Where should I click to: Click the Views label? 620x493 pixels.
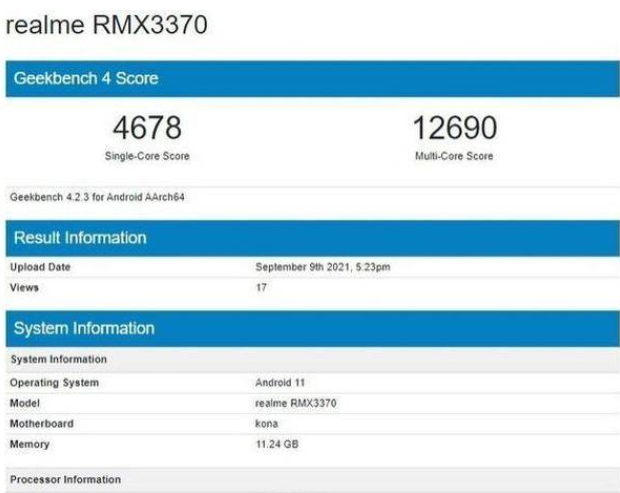pyautogui.click(x=24, y=287)
